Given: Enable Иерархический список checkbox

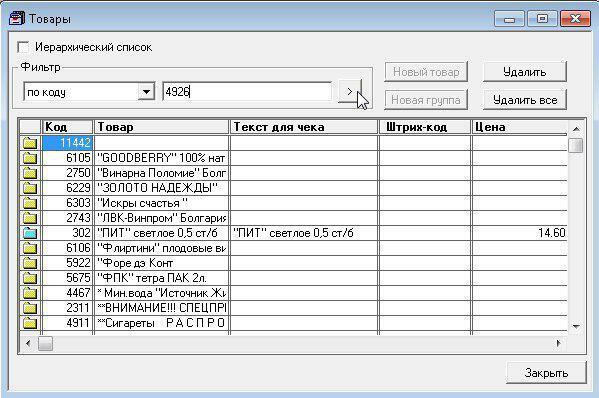Looking at the screenshot, I should 23,47.
